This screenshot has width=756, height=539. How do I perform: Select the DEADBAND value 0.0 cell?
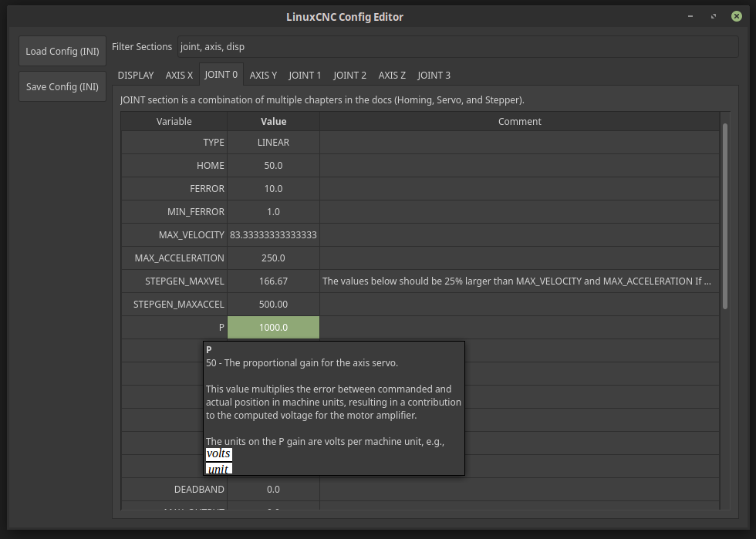coord(273,490)
